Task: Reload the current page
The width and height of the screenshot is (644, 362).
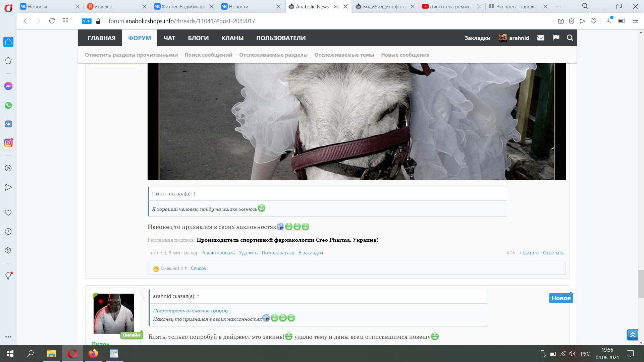Action: 52,21
